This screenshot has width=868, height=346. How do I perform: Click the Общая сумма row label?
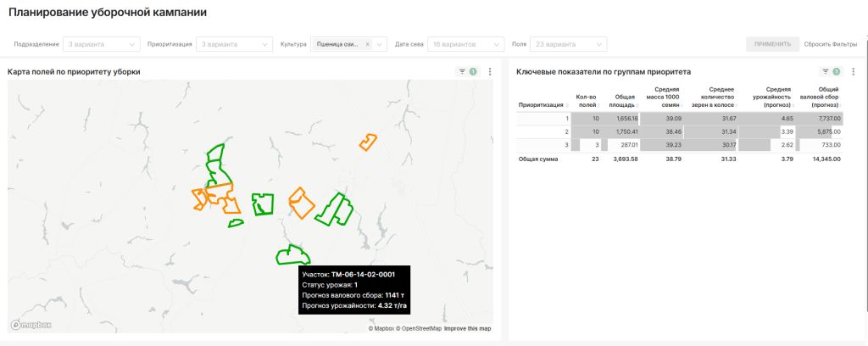point(538,159)
